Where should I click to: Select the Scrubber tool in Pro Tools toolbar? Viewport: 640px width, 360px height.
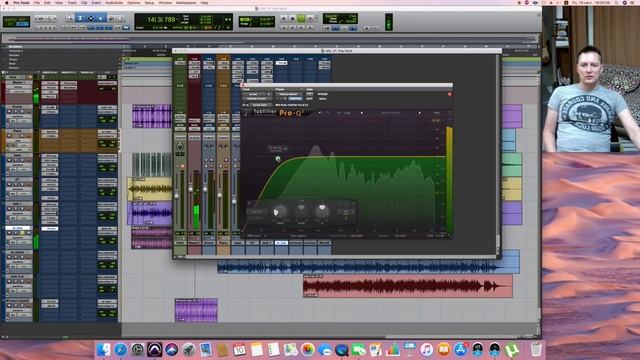pos(111,18)
